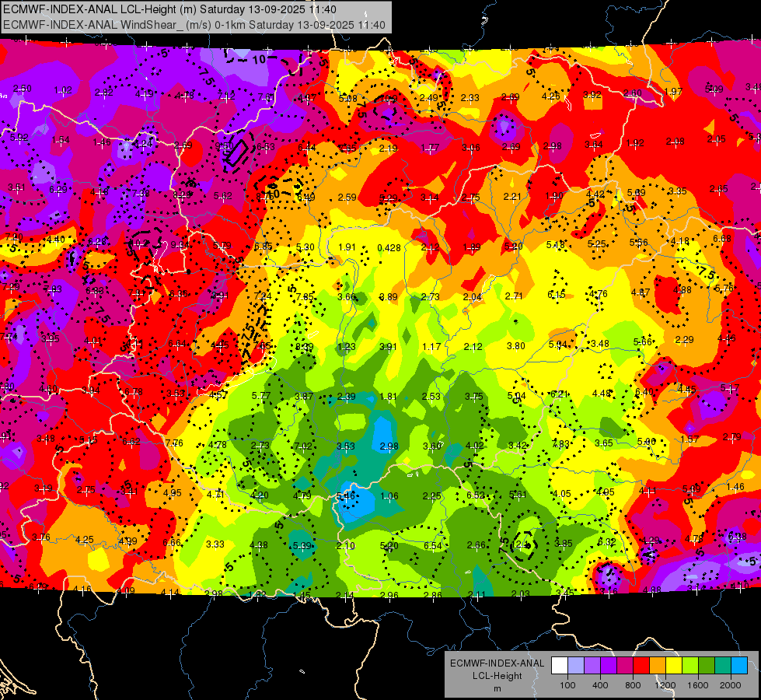Click the yellow legend swatch
Viewport: 761px width, 700px height.
coord(674,666)
